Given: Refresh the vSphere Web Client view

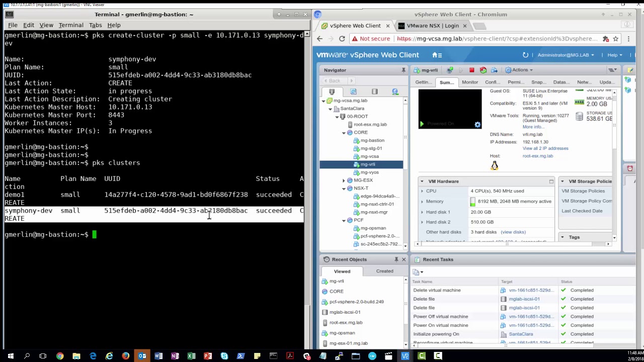Looking at the screenshot, I should pyautogui.click(x=525, y=55).
